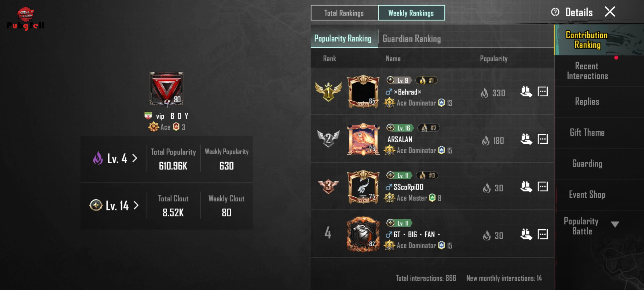This screenshot has height=290, width=644.
Task: Click ARSALAN's avatar frame
Action: [x=363, y=139]
